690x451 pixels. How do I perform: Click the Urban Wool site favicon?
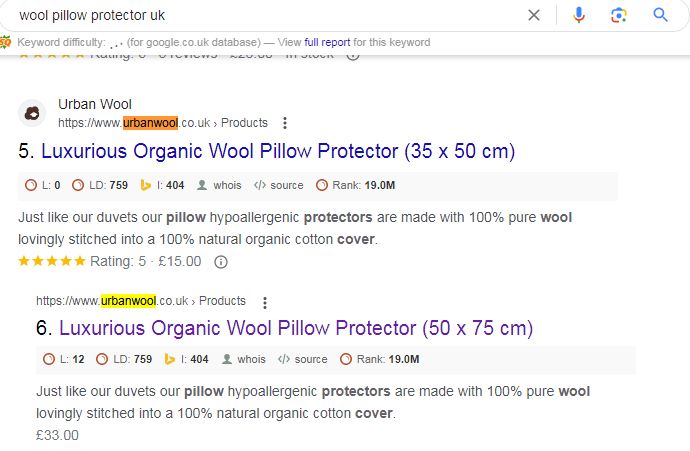point(32,114)
